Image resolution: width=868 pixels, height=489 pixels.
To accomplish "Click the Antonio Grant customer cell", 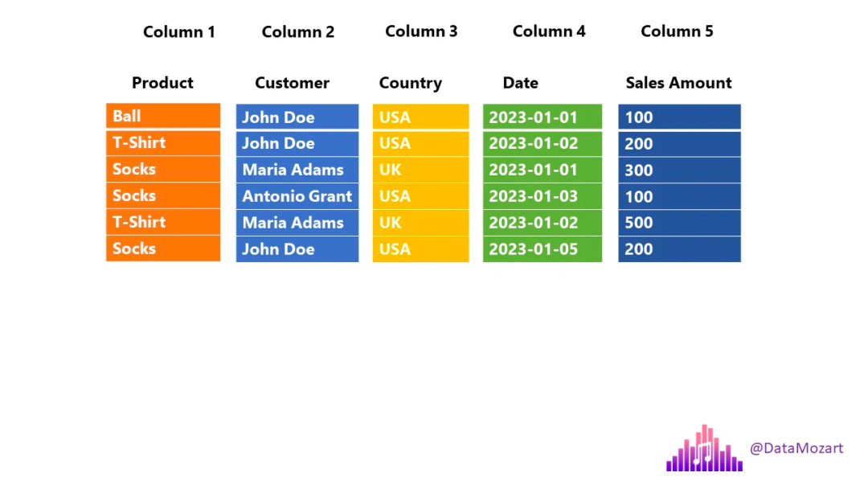I will pyautogui.click(x=297, y=196).
